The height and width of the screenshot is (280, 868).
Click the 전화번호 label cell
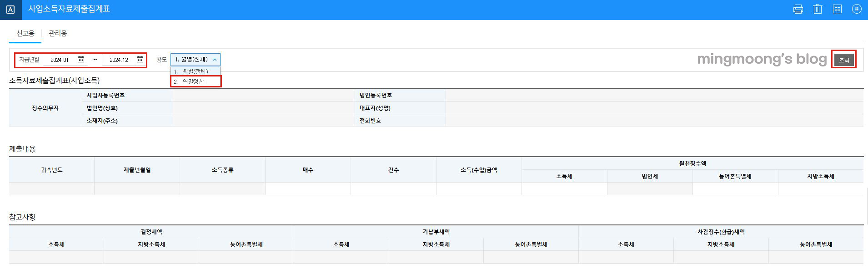coord(400,121)
